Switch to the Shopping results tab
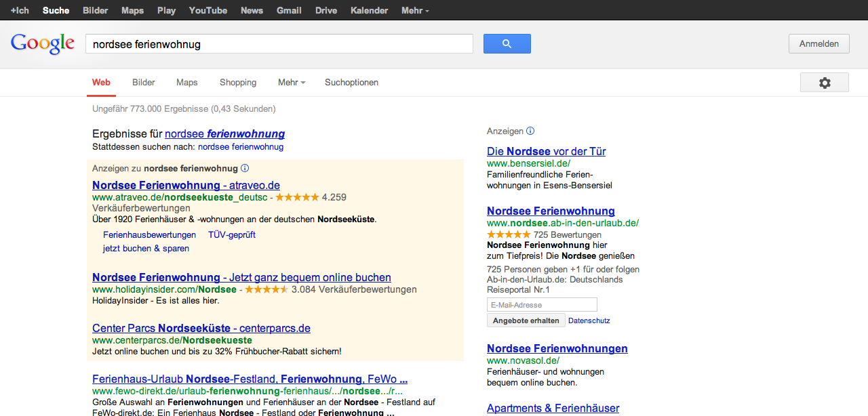This screenshot has width=868, height=416. click(x=238, y=83)
